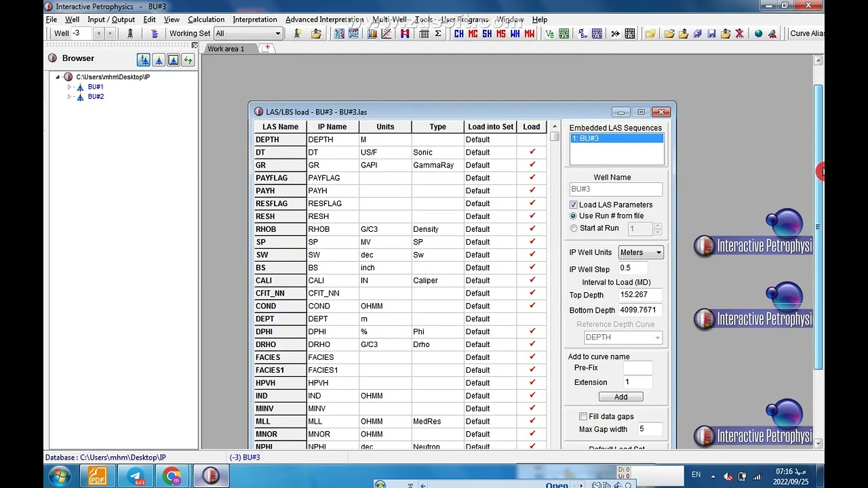Click the first Browser panel toolbar icon
868x488 pixels.
(143, 60)
